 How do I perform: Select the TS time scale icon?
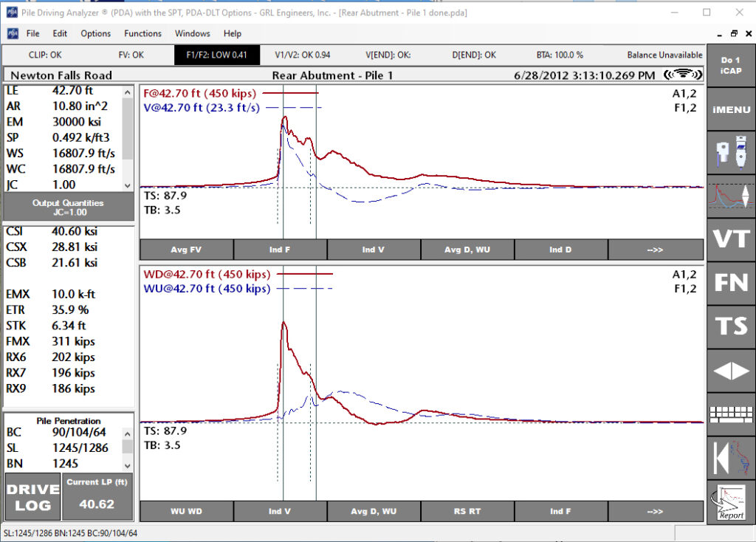coord(731,326)
